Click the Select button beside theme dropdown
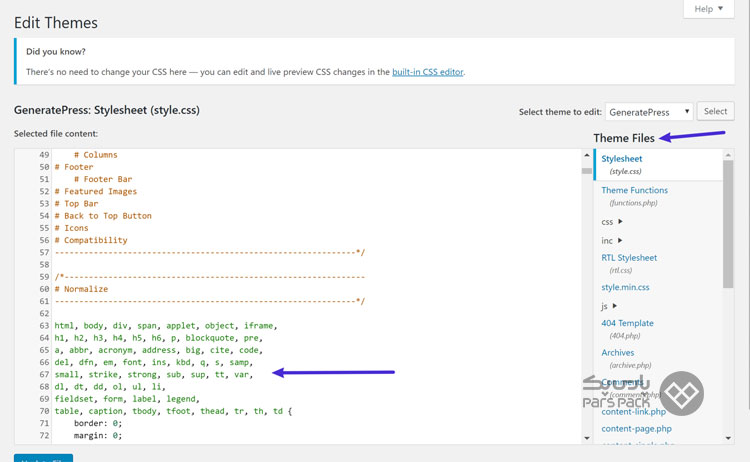The image size is (750, 462). (x=715, y=111)
